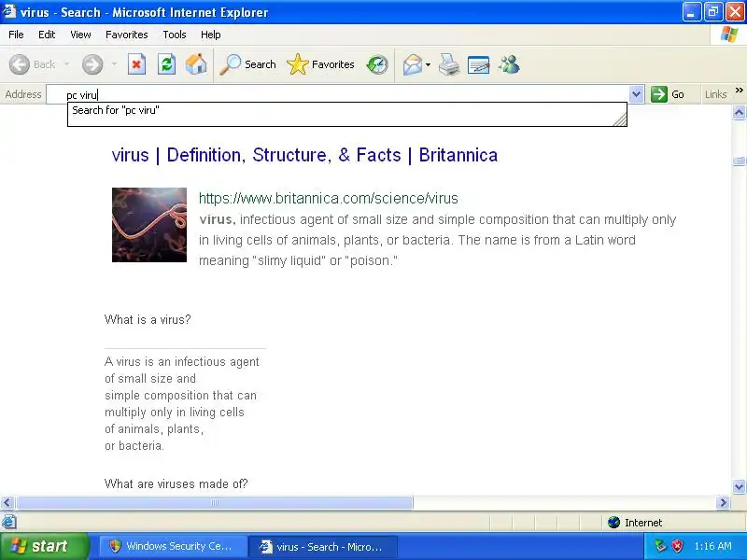Screen dimensions: 747x560
Task: Switch to Windows Security Center taskbar item
Action: pos(173,546)
